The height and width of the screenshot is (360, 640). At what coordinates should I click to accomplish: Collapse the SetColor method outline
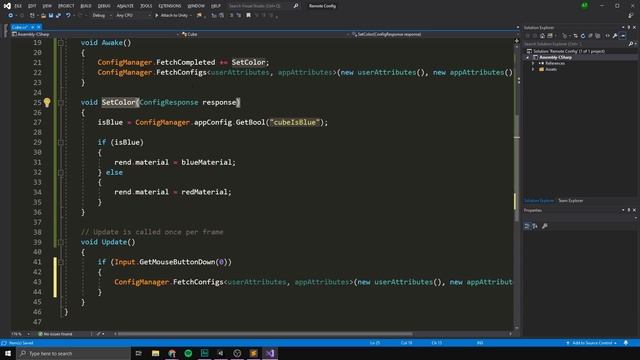click(x=60, y=102)
